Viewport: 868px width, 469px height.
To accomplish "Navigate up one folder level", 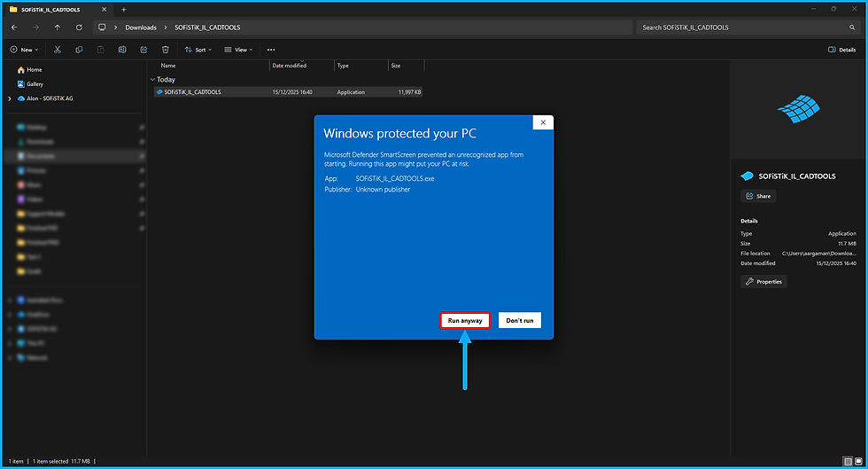I will [x=57, y=27].
